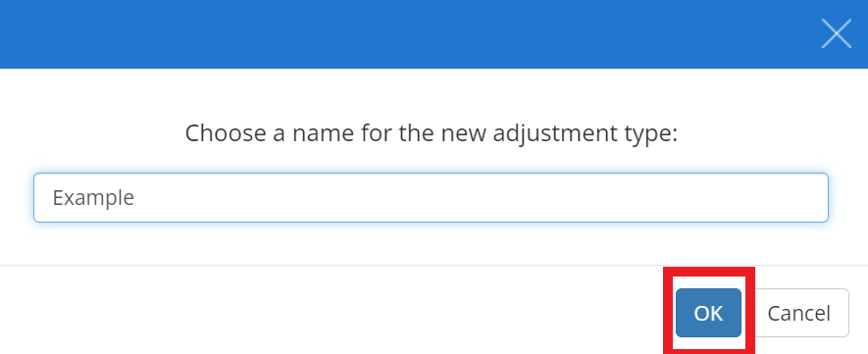Close the dialog with the X icon
868x354 pixels.
click(x=836, y=33)
